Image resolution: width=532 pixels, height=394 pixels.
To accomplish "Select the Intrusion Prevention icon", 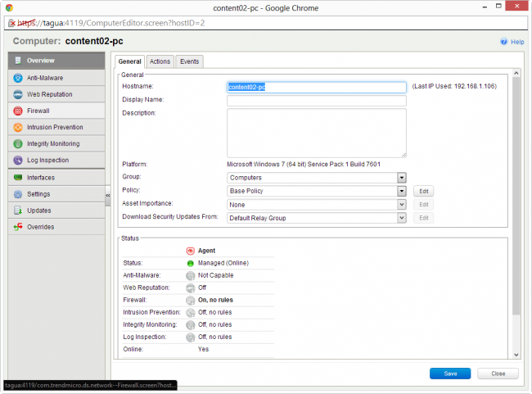I will click(x=18, y=127).
